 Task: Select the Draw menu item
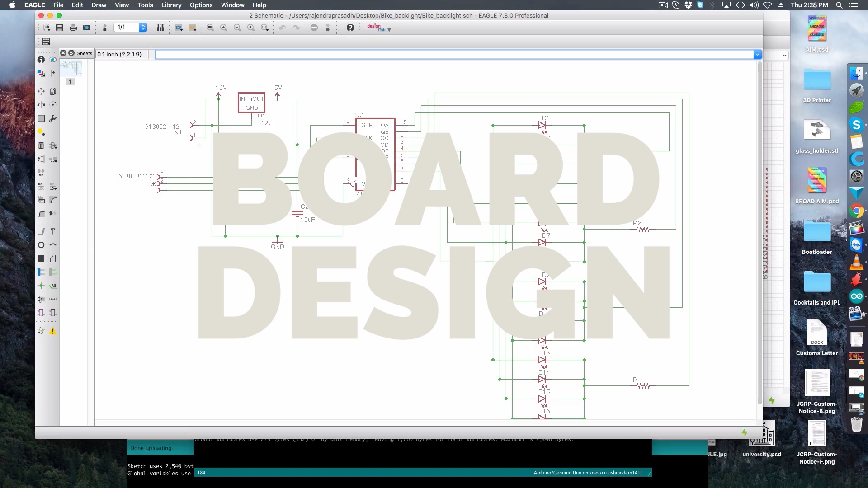coord(99,5)
